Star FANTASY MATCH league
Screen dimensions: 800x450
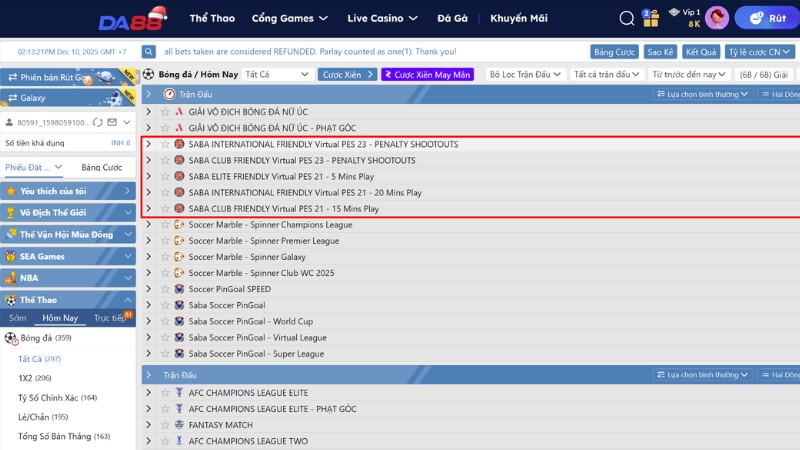(165, 425)
